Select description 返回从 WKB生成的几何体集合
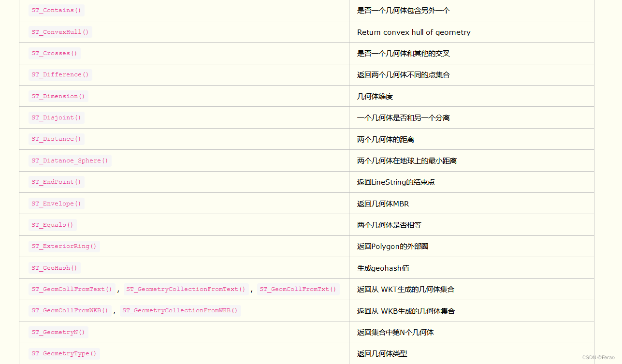 pos(406,310)
